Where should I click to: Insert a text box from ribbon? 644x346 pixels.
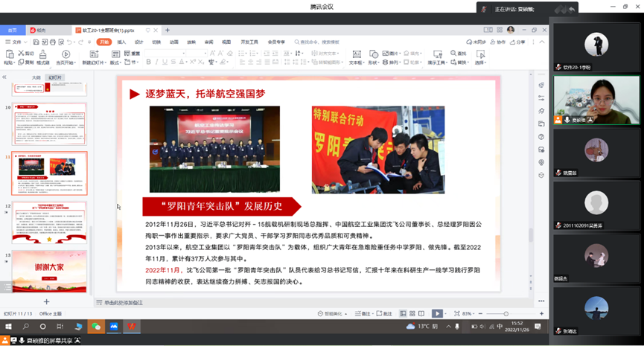click(357, 57)
